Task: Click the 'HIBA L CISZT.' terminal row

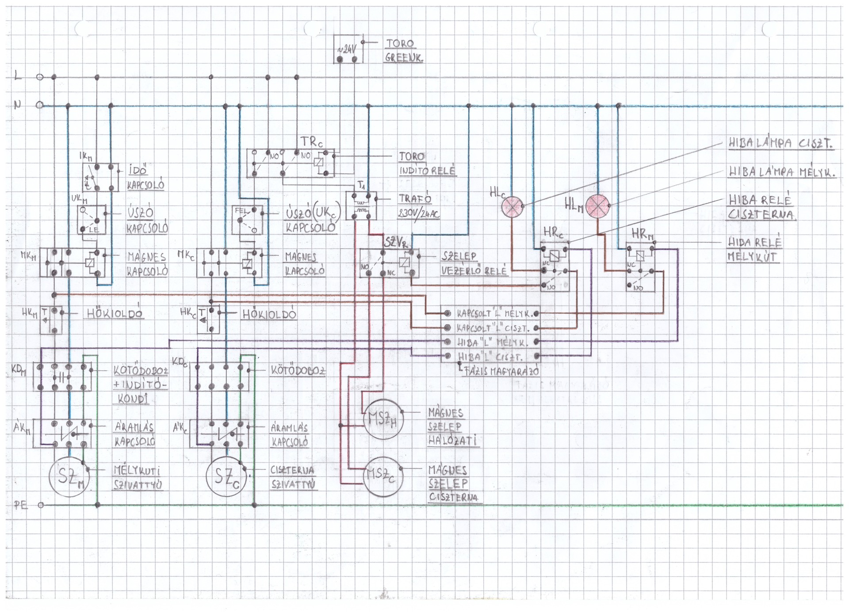Action: click(x=491, y=356)
